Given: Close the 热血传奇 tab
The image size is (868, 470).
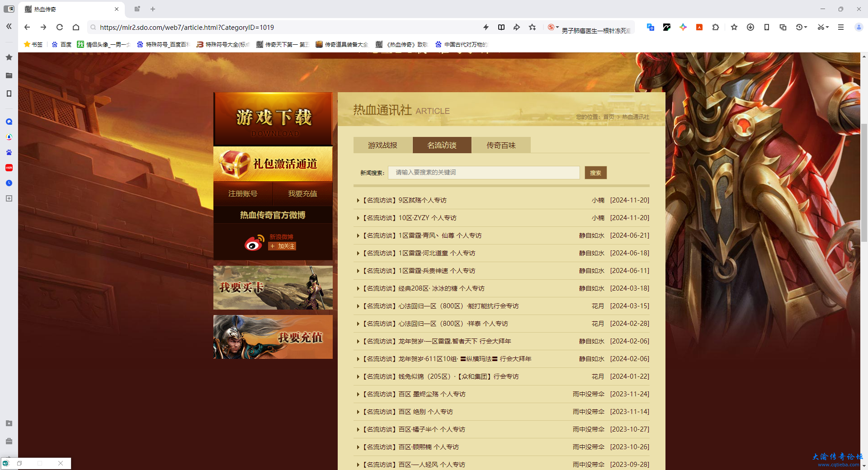Looking at the screenshot, I should point(117,9).
